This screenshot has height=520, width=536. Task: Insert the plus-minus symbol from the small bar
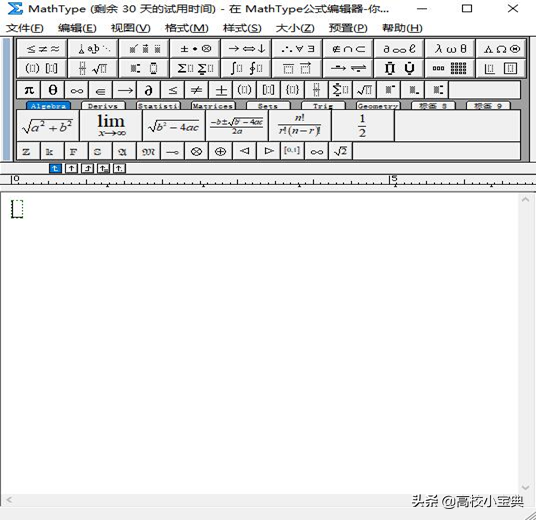point(221,90)
